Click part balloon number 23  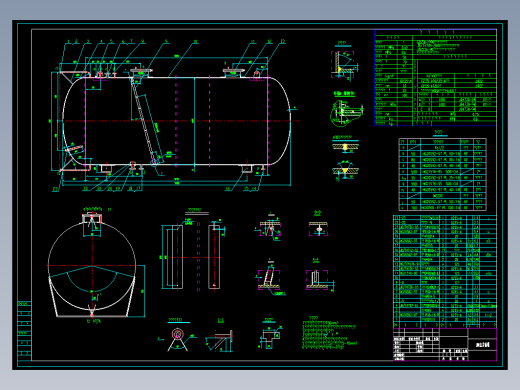coord(55,189)
